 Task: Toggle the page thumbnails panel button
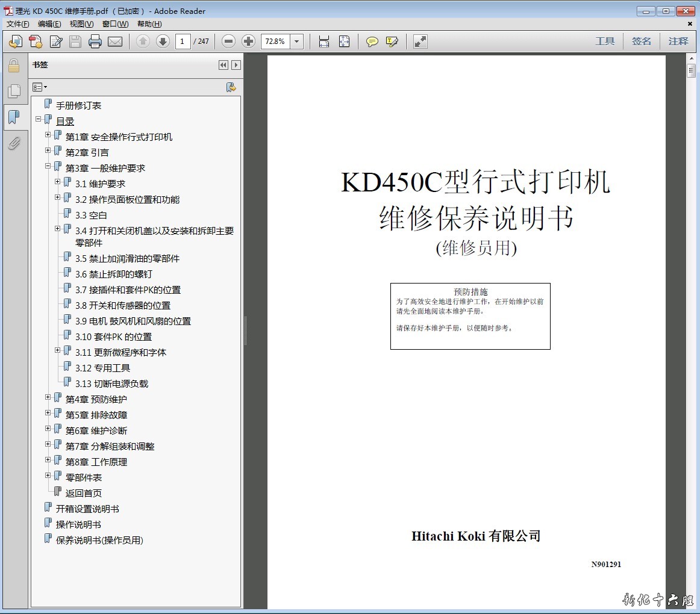point(14,91)
